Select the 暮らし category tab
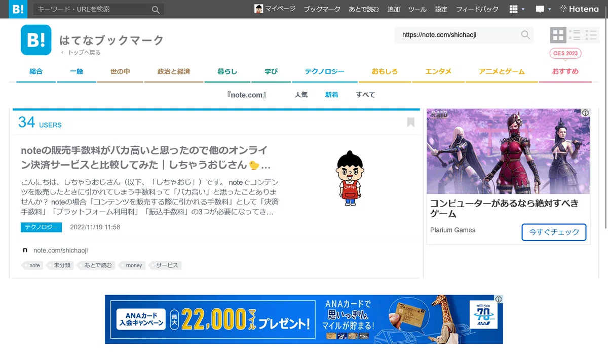The width and height of the screenshot is (608, 364). 227,71
